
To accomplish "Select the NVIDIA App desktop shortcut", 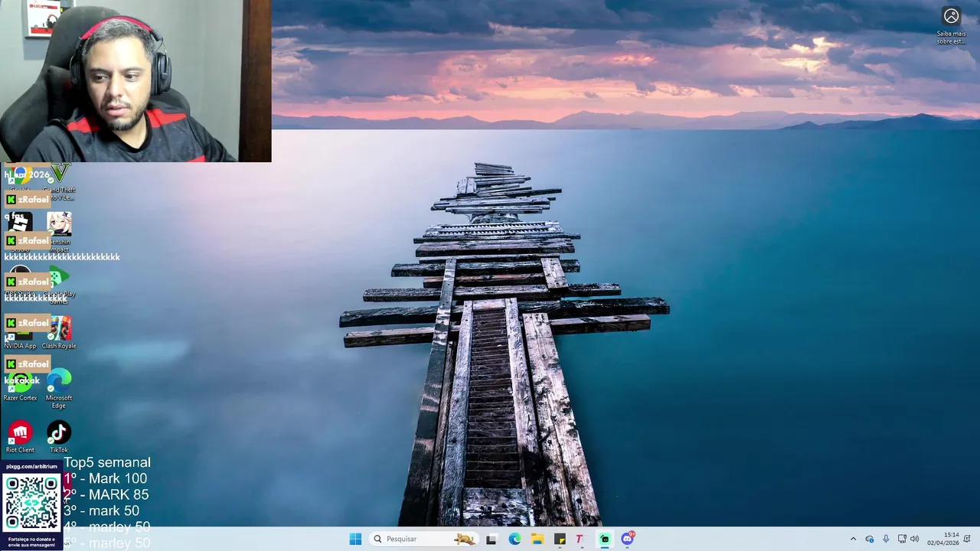I will tap(20, 334).
